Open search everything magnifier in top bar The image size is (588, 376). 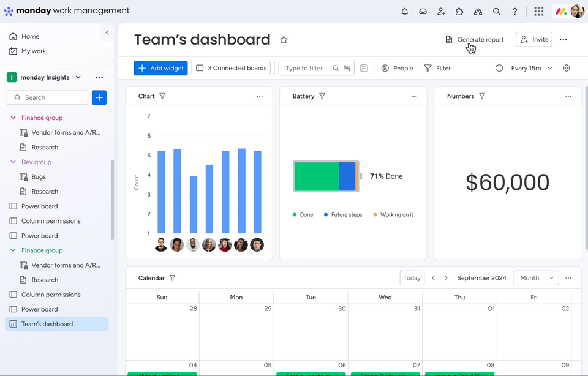pyautogui.click(x=496, y=11)
